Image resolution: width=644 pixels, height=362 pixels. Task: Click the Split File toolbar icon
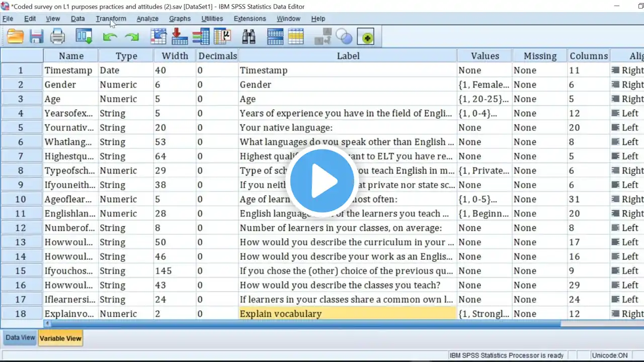[x=275, y=37]
